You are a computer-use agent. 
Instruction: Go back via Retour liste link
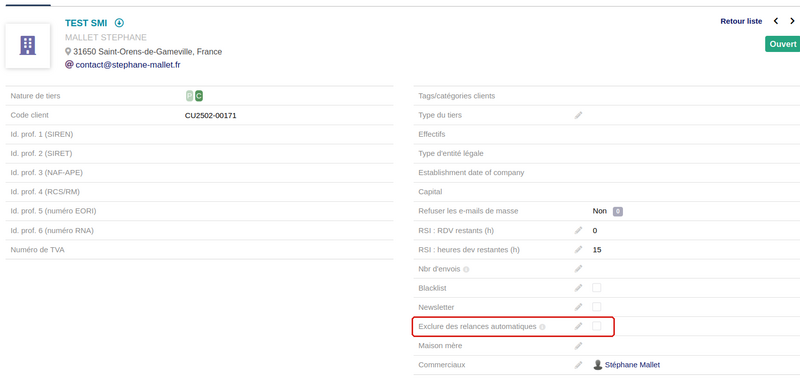741,21
